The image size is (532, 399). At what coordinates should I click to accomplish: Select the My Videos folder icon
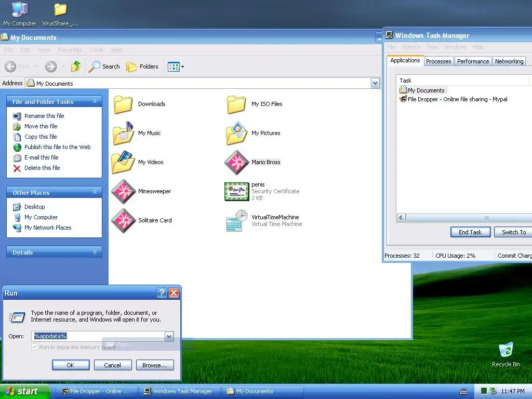123,162
